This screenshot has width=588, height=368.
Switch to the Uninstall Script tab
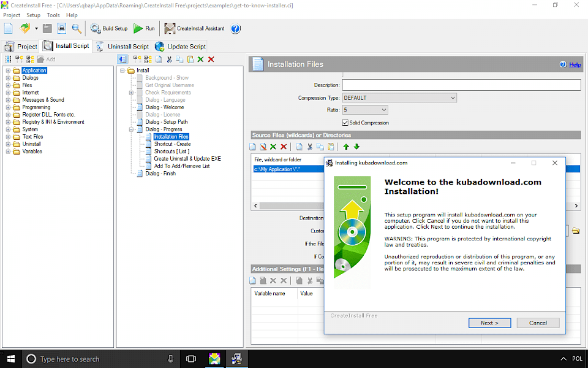click(x=123, y=47)
